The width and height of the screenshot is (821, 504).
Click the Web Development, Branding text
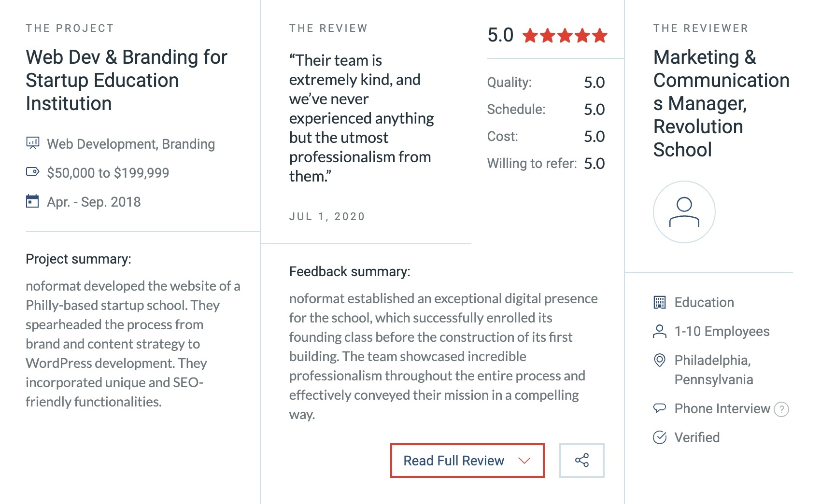pyautogui.click(x=130, y=144)
